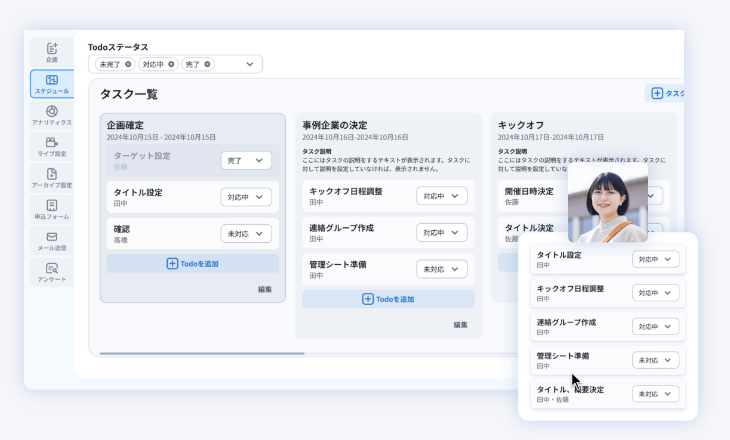Click the 確認 task name
Image resolution: width=730 pixels, height=440 pixels.
coord(122,229)
